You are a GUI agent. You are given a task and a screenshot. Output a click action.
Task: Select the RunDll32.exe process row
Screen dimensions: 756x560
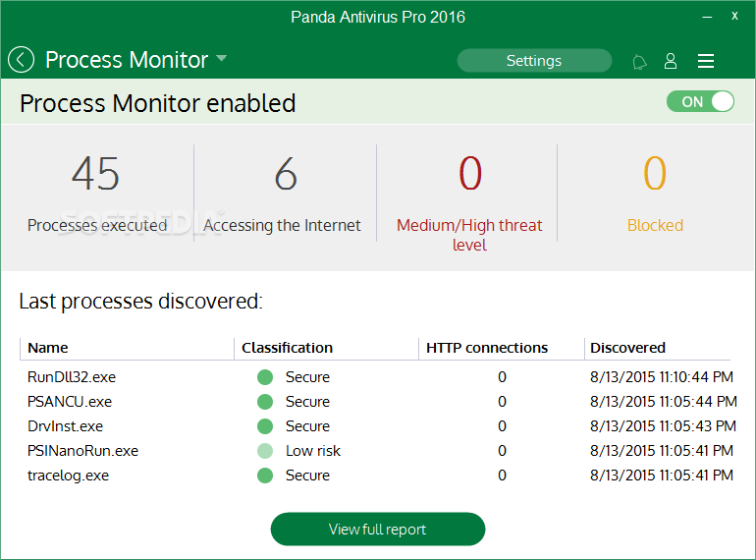click(x=378, y=376)
